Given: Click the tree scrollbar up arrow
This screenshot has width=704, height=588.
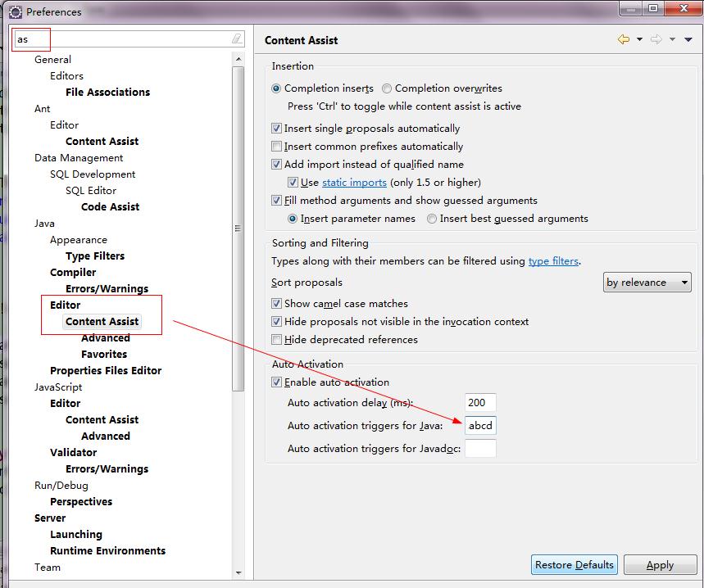Looking at the screenshot, I should [x=238, y=59].
